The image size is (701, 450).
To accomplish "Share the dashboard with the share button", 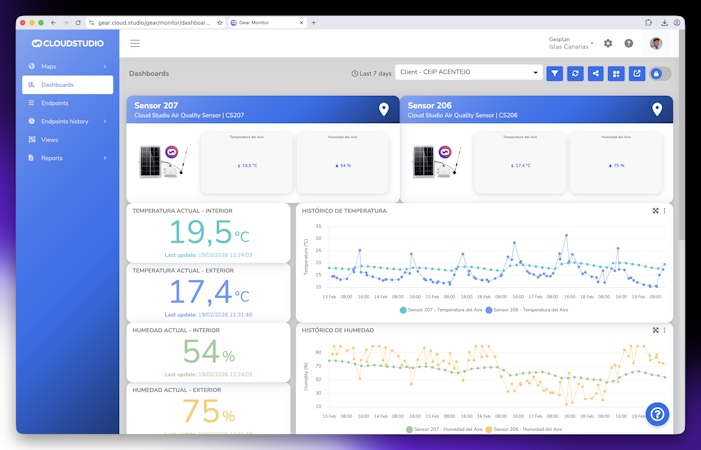I will click(595, 74).
